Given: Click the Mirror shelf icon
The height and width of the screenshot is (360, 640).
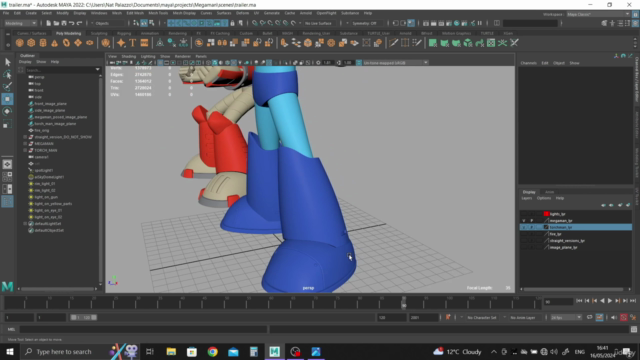Looking at the screenshot, I should (x=222, y=43).
